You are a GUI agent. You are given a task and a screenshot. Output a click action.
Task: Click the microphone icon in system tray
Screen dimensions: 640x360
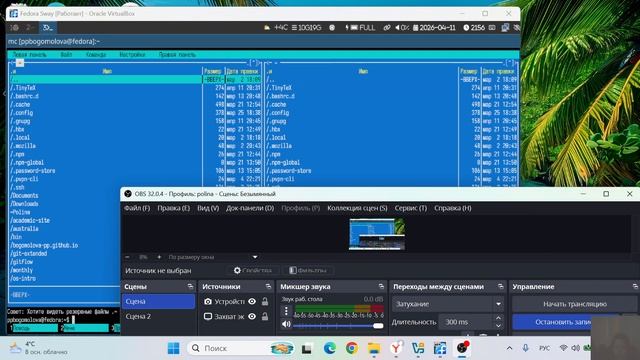[x=525, y=348]
